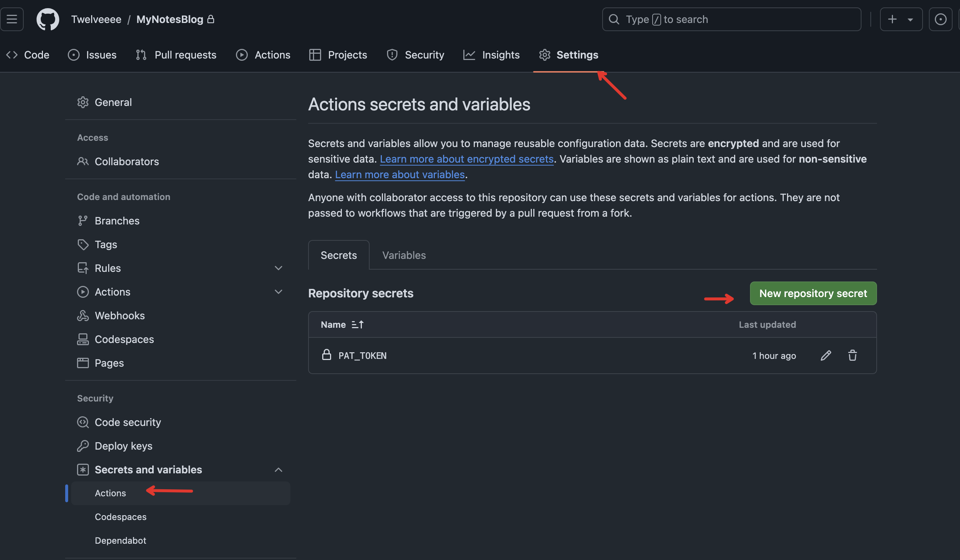Click the GitHub Octocat logo
This screenshot has height=560, width=960.
48,19
